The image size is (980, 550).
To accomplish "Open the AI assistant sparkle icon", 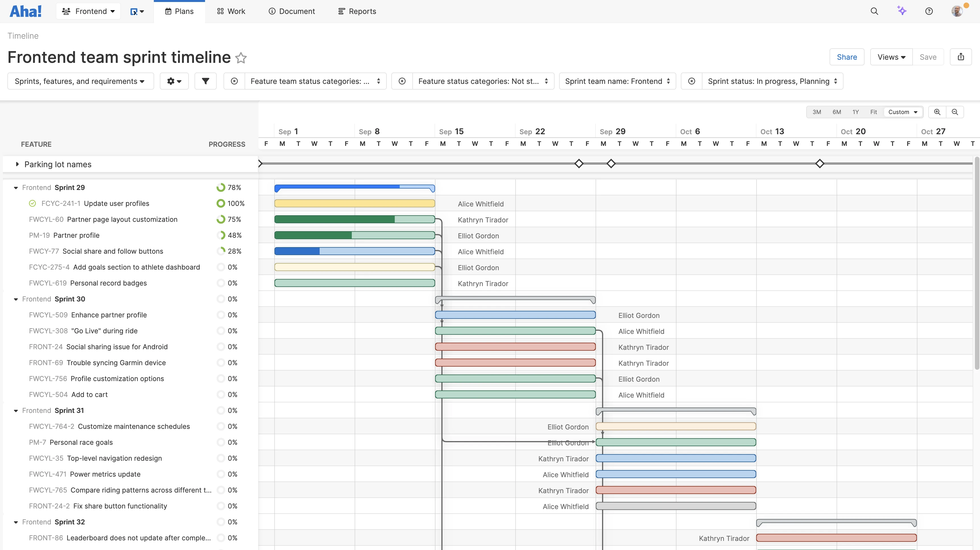I will coord(902,11).
